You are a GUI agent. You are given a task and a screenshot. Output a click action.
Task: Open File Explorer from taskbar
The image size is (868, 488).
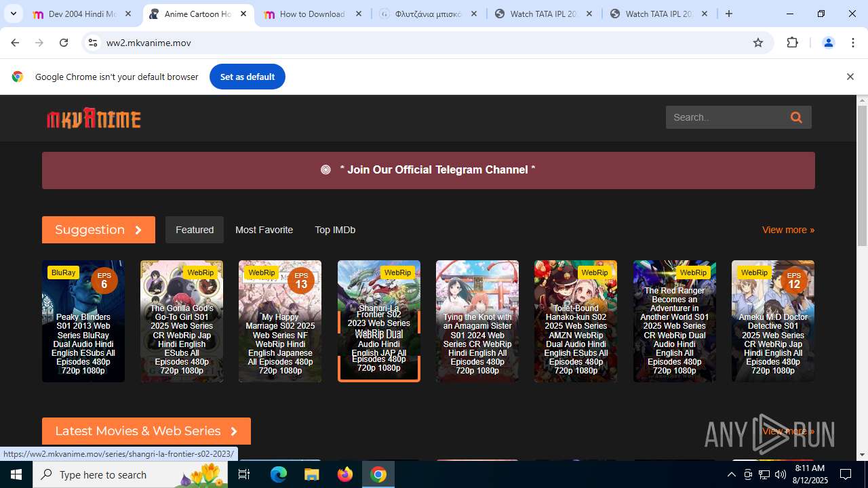tap(311, 474)
